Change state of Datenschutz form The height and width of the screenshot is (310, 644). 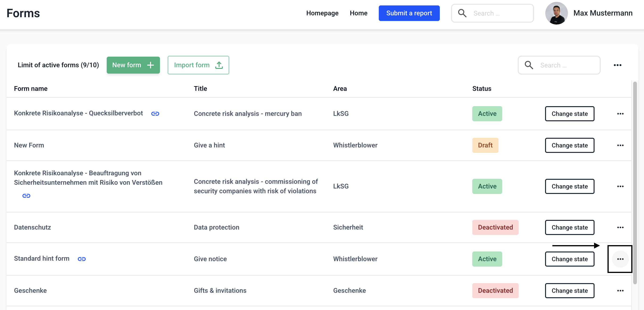point(569,227)
